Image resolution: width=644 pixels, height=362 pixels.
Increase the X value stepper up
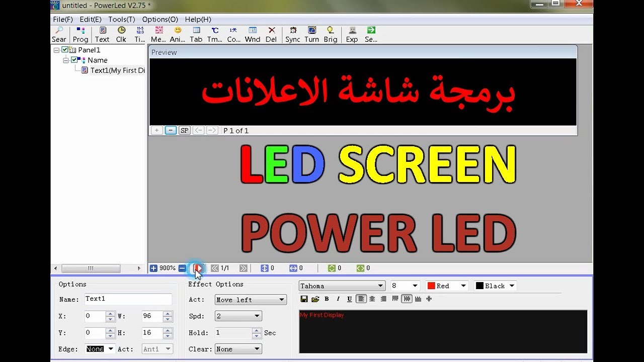point(111,314)
